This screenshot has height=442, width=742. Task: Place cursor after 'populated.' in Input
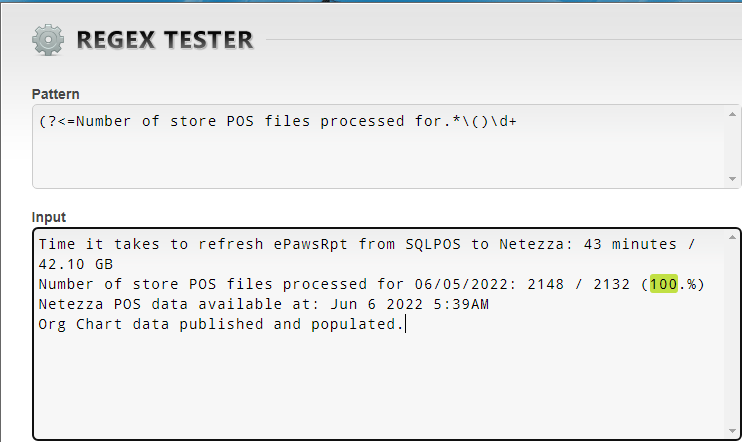(x=404, y=324)
